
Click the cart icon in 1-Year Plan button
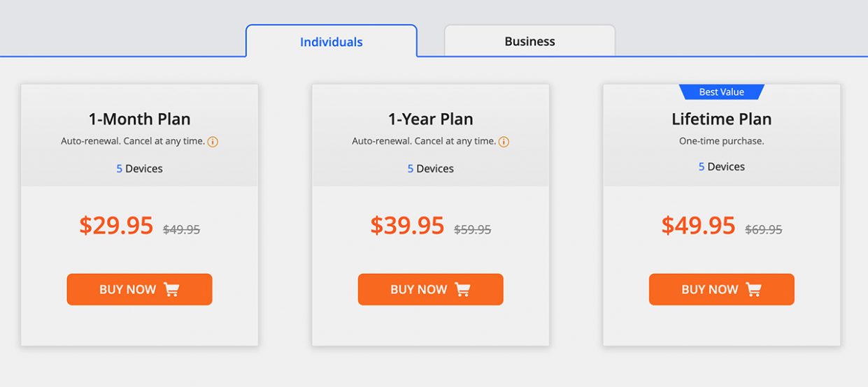[x=462, y=289]
